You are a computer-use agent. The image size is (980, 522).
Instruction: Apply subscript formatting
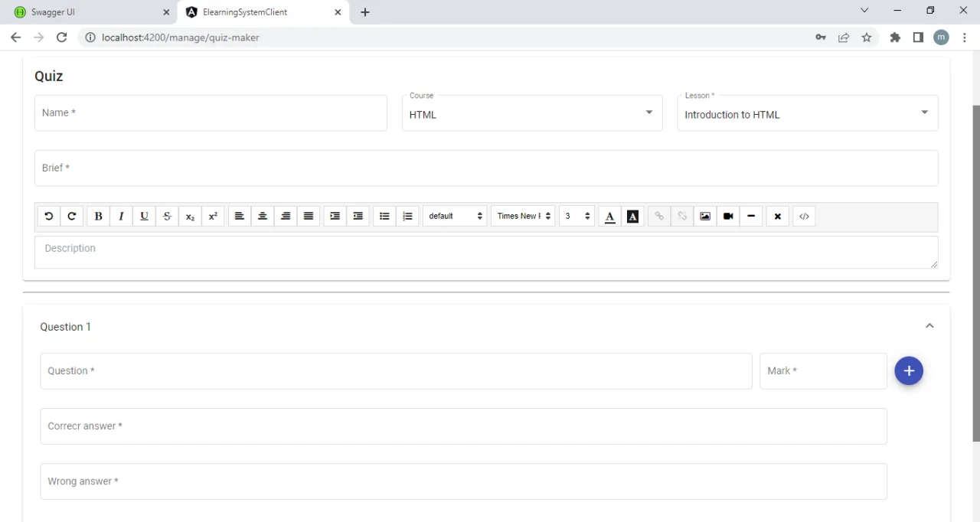(190, 217)
